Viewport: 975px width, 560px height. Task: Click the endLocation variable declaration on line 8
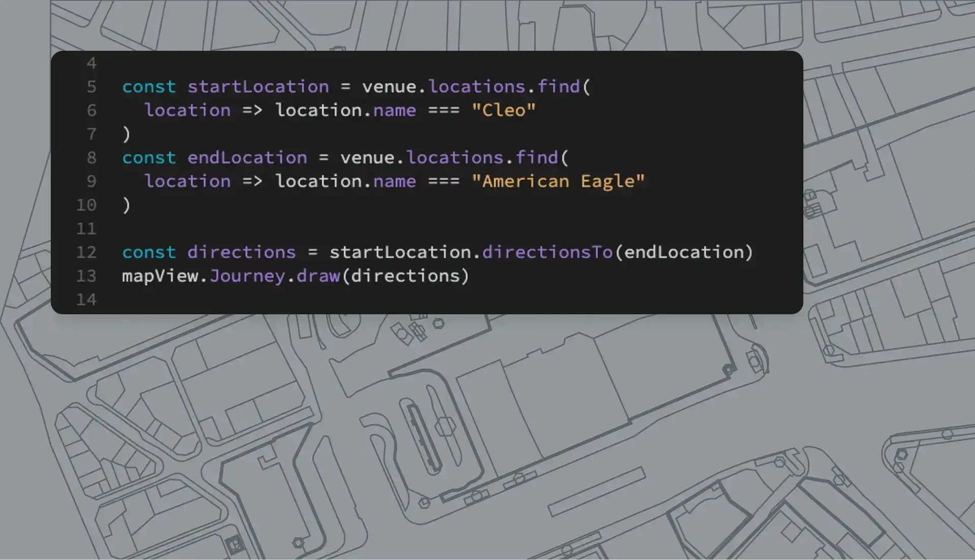pyautogui.click(x=247, y=157)
